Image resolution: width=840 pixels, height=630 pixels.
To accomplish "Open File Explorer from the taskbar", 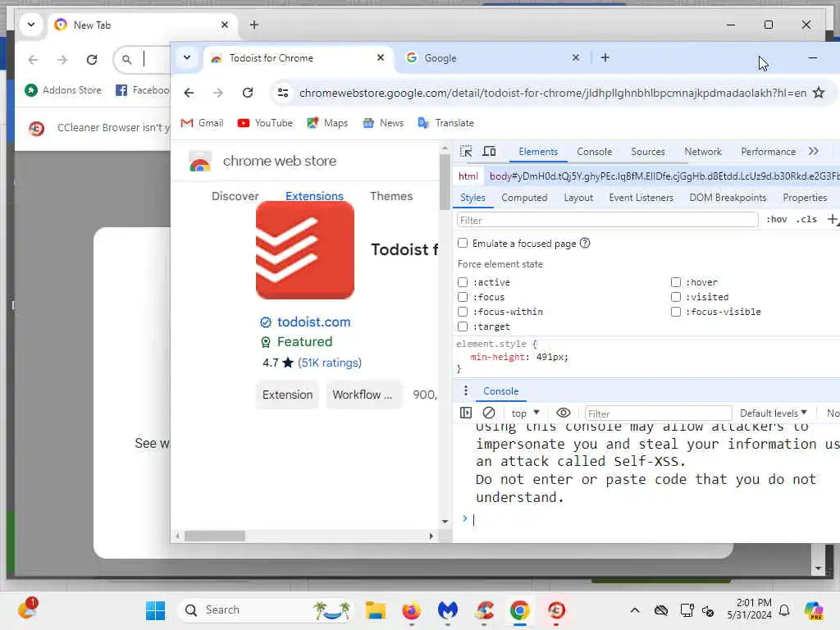I will point(375,610).
